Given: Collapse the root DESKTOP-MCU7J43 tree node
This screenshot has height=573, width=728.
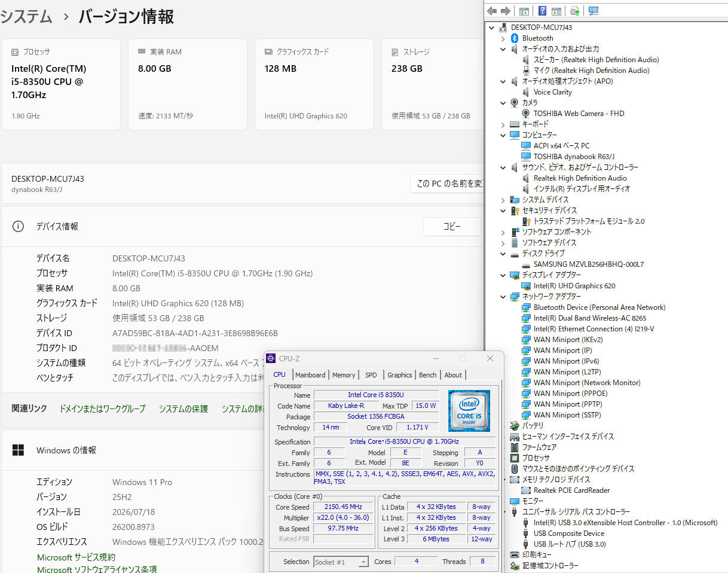Looking at the screenshot, I should click(492, 28).
